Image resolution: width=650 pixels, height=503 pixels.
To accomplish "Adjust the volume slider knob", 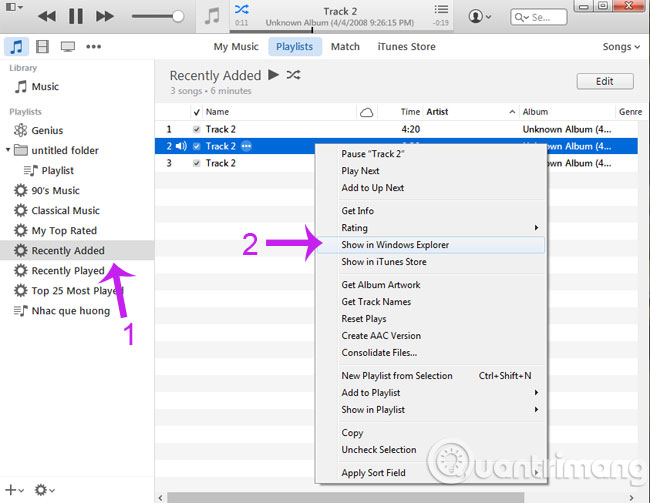I will pyautogui.click(x=178, y=17).
